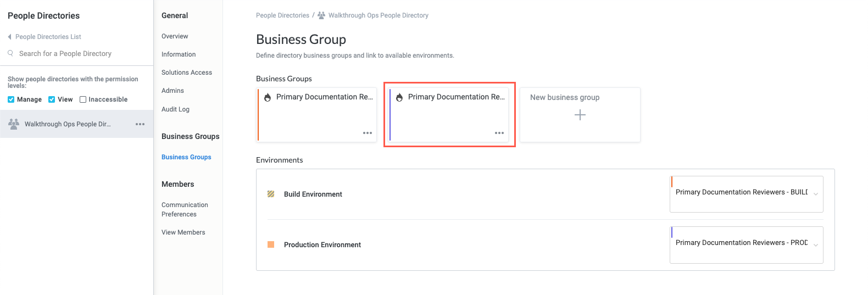Select Business Groups menu link
Viewport: 868px width, 295px height.
pos(186,157)
